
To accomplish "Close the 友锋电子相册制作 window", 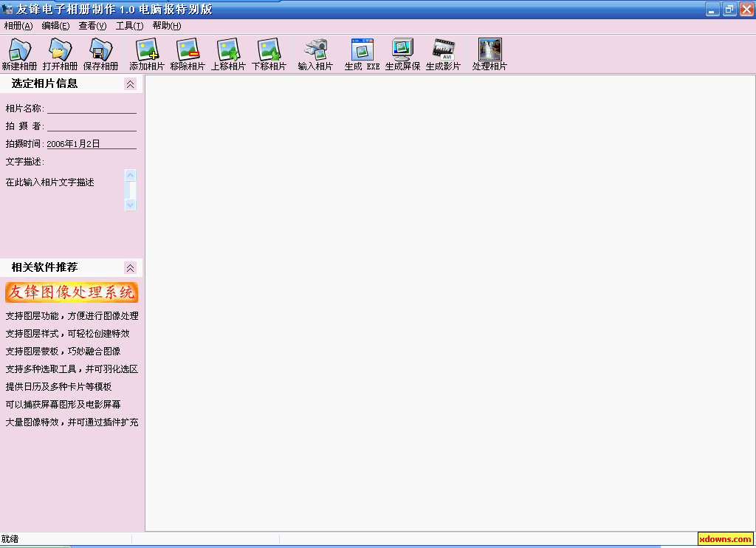I will [x=747, y=9].
